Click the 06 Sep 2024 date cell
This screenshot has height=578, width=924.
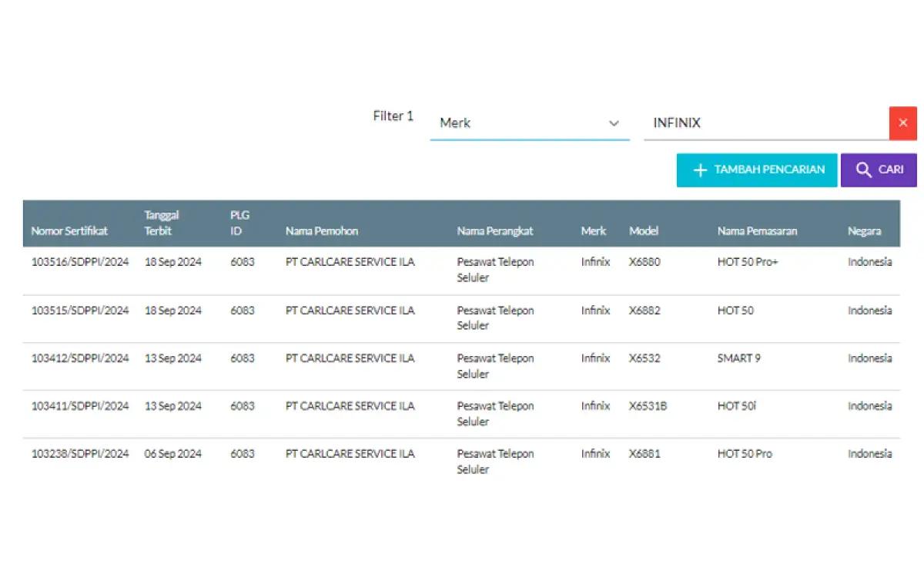pyautogui.click(x=173, y=454)
